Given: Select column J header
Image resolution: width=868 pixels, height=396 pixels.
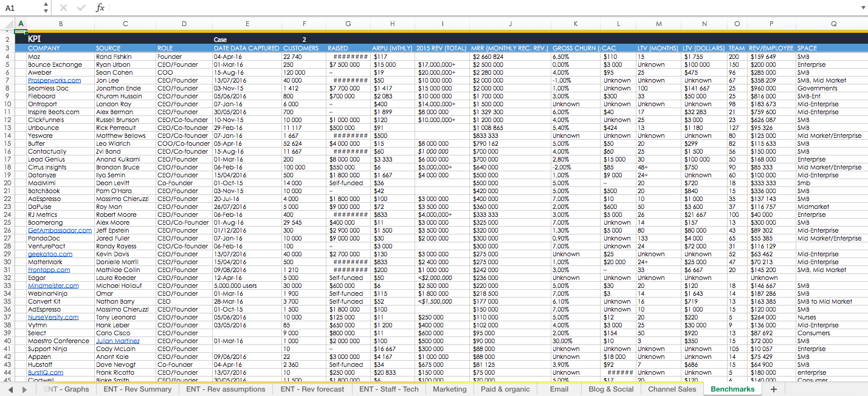Looking at the screenshot, I should click(511, 24).
